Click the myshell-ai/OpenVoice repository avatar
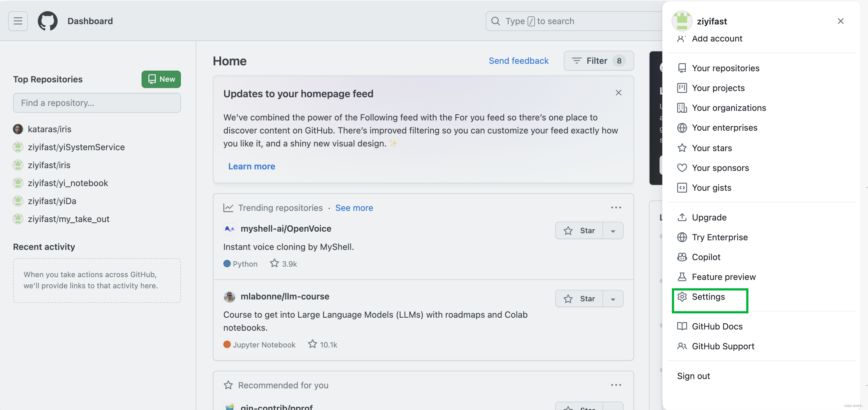The height and width of the screenshot is (410, 868). tap(230, 229)
